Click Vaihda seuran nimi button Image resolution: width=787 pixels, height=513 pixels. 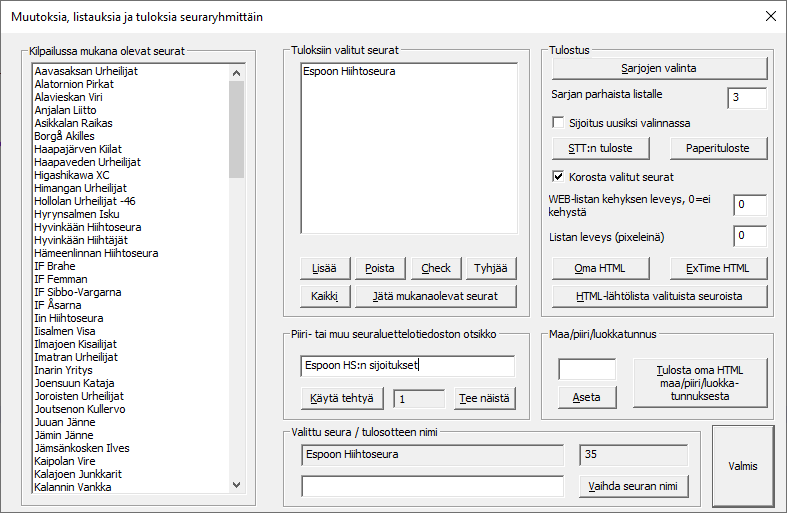633,487
